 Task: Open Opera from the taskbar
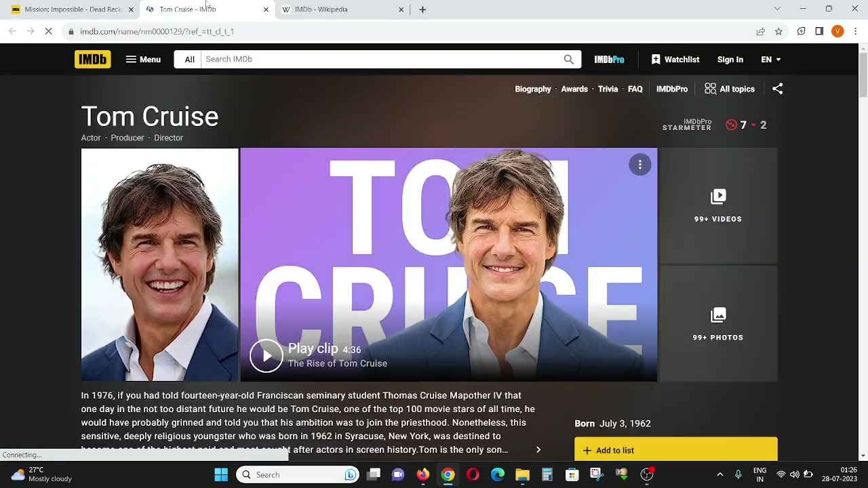pyautogui.click(x=473, y=474)
